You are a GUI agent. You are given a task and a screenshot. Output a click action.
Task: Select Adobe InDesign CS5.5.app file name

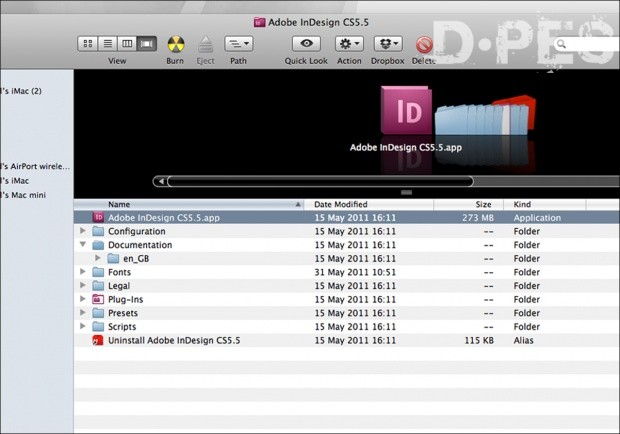164,218
